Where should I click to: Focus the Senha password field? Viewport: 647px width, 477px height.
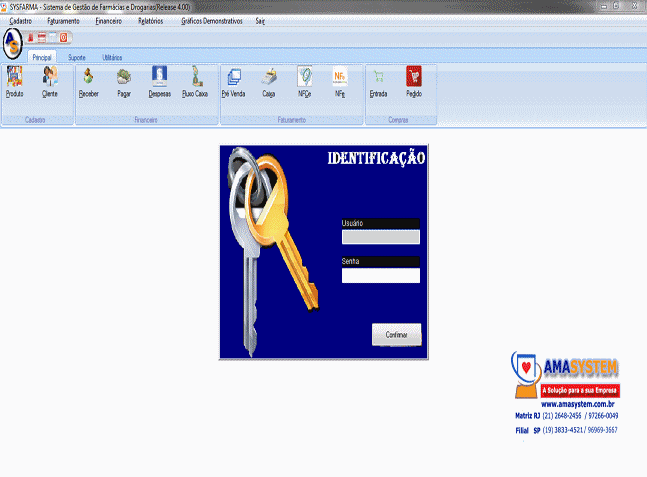(x=381, y=276)
